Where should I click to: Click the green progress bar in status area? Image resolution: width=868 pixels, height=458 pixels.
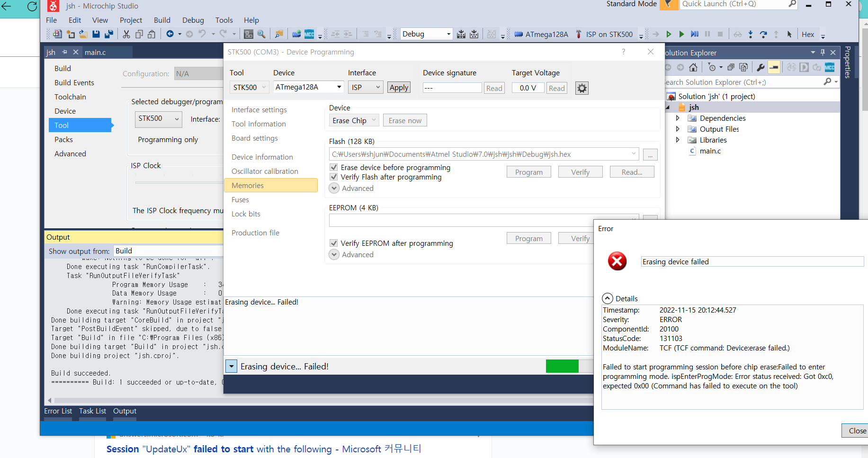pyautogui.click(x=562, y=366)
